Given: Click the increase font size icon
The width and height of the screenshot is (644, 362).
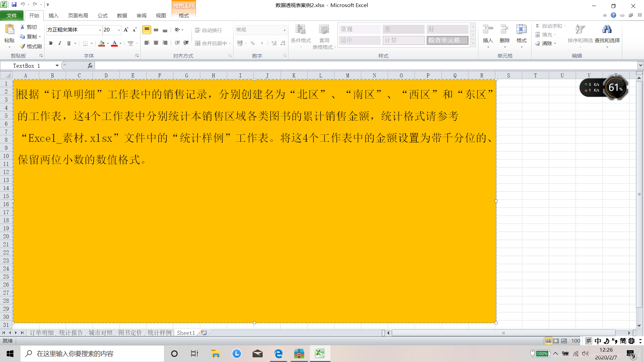Looking at the screenshot, I should [x=126, y=30].
